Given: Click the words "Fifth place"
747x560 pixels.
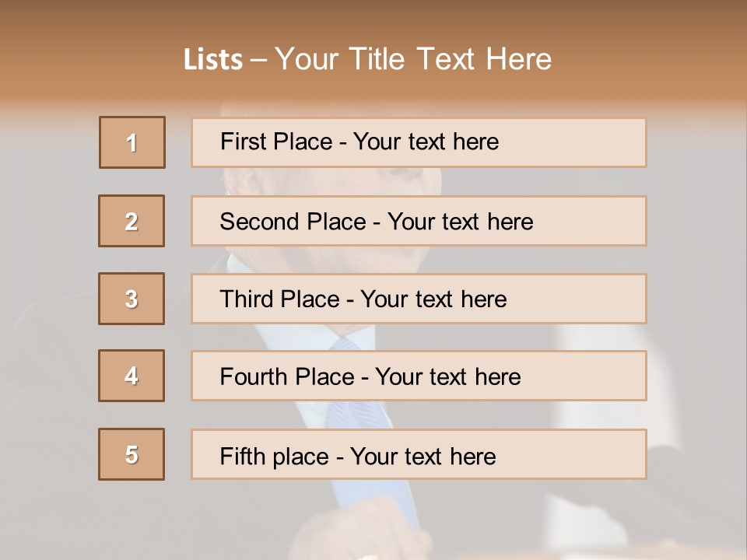Looking at the screenshot, I should [x=274, y=456].
